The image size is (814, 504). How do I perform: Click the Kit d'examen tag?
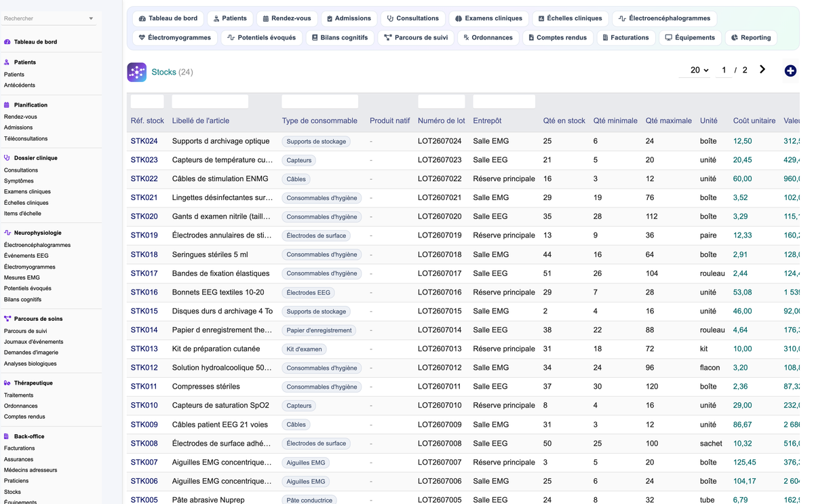pos(304,349)
